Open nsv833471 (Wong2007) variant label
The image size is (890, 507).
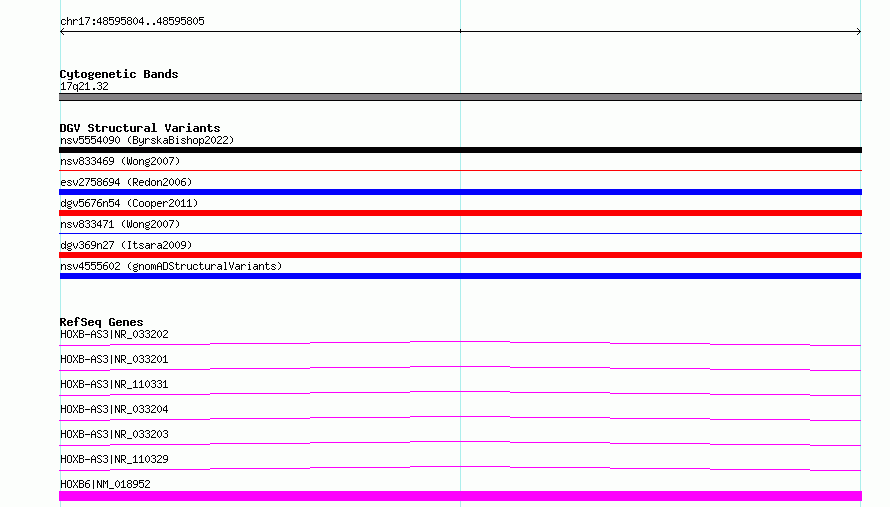(120, 224)
